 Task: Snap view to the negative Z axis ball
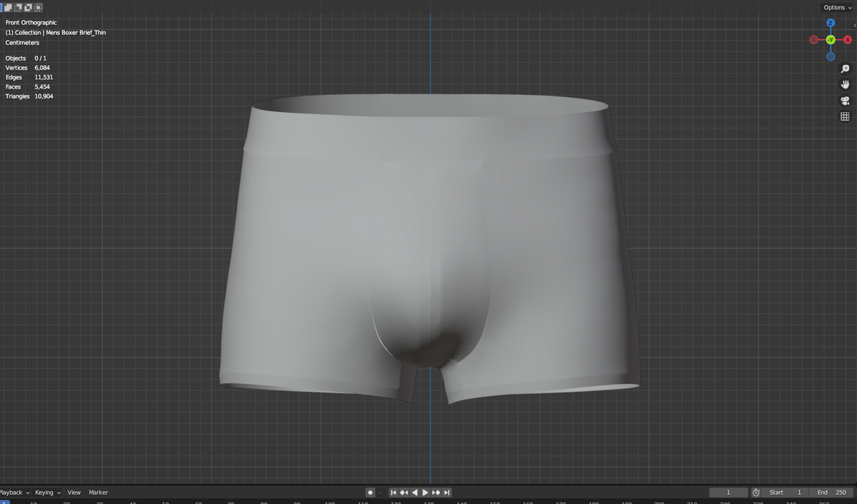coord(831,56)
